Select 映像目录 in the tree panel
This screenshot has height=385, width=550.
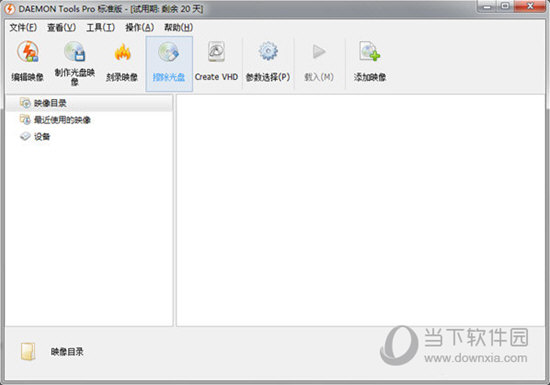[x=89, y=103]
